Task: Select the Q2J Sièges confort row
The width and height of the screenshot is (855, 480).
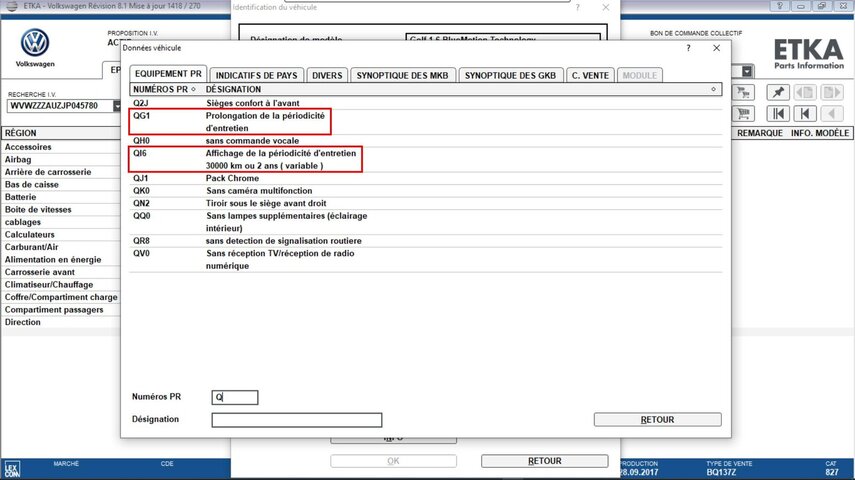Action: [x=426, y=103]
